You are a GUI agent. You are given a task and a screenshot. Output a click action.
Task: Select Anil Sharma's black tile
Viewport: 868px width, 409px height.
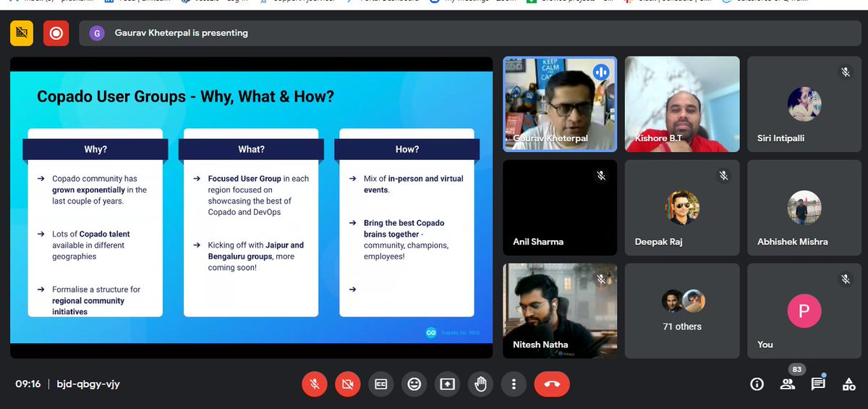[x=560, y=208]
